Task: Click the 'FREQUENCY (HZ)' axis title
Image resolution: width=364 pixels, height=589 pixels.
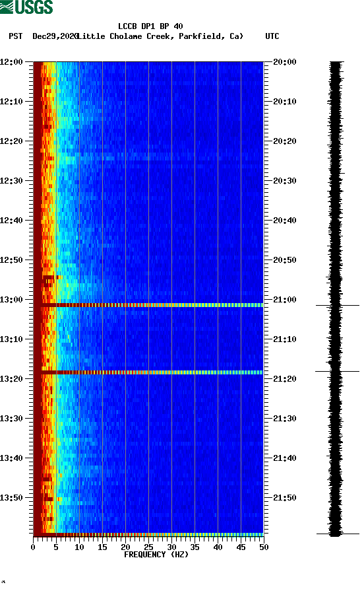Action: [x=156, y=555]
